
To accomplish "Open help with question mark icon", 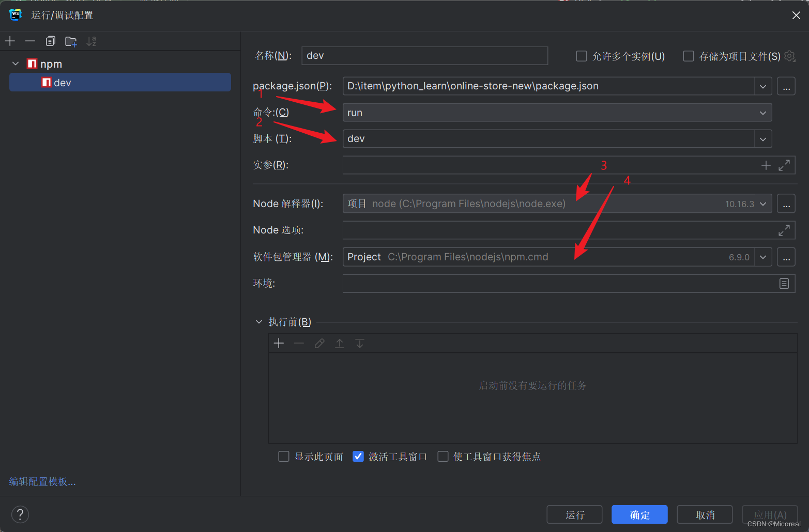I will [20, 514].
